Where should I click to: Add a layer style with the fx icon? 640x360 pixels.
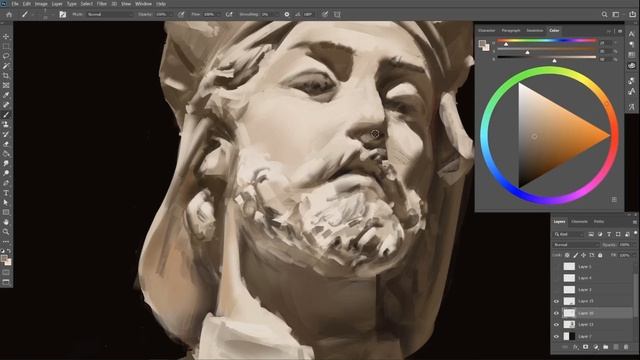point(576,347)
